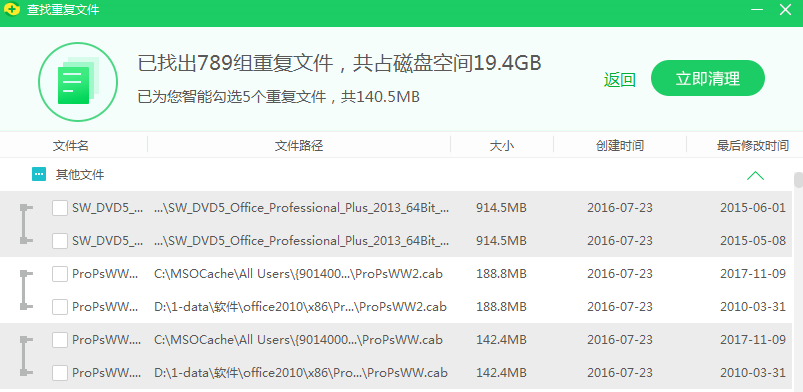Sort by 创建时间 column header

pyautogui.click(x=620, y=146)
